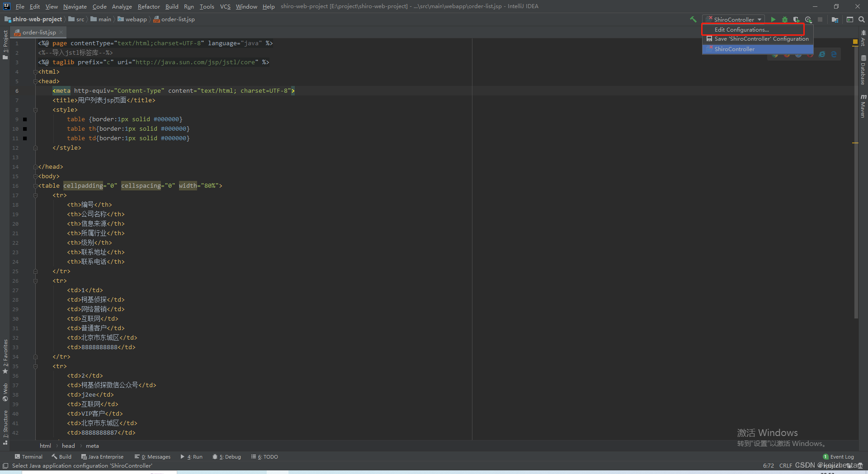Click the green hammer Build Project icon
This screenshot has height=474, width=868.
point(693,19)
